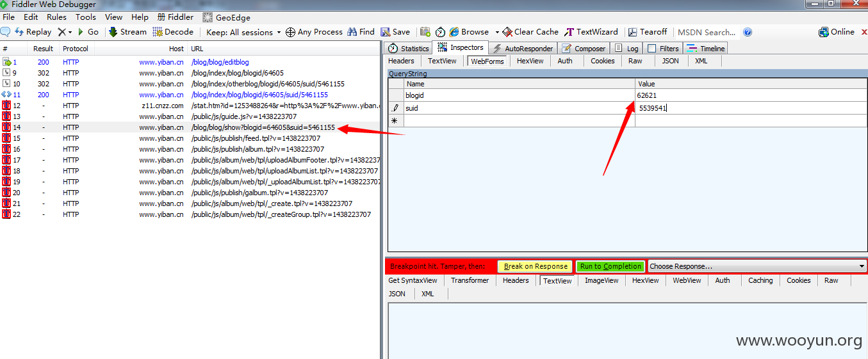Click the Online status indicator
Screen dimensions: 868x359
(837, 32)
